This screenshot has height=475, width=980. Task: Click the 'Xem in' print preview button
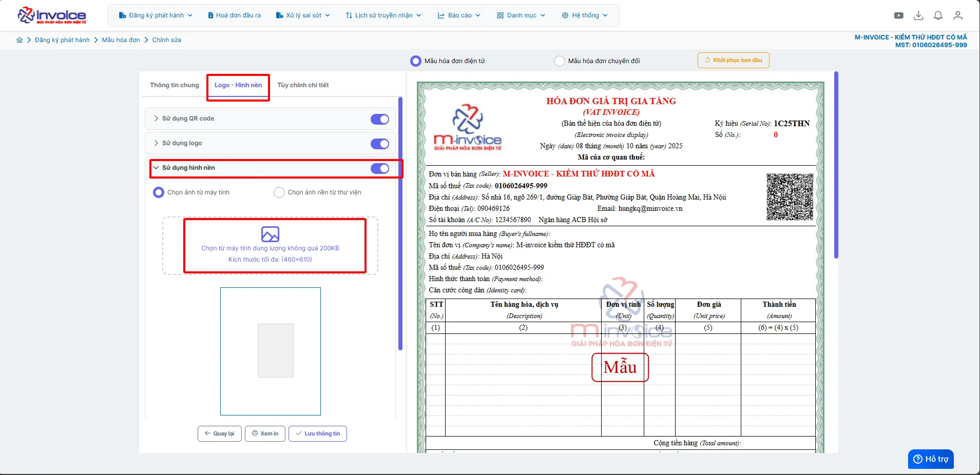pyautogui.click(x=265, y=433)
